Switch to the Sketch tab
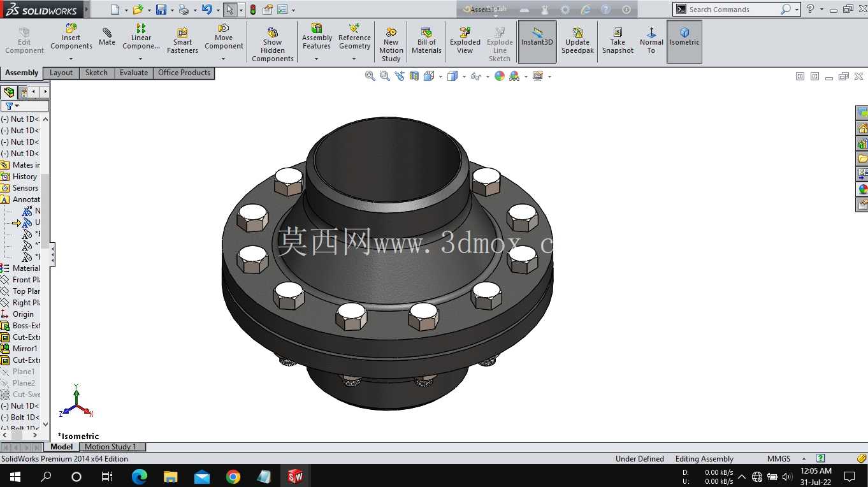Viewport: 868px width, 487px height. click(x=97, y=73)
